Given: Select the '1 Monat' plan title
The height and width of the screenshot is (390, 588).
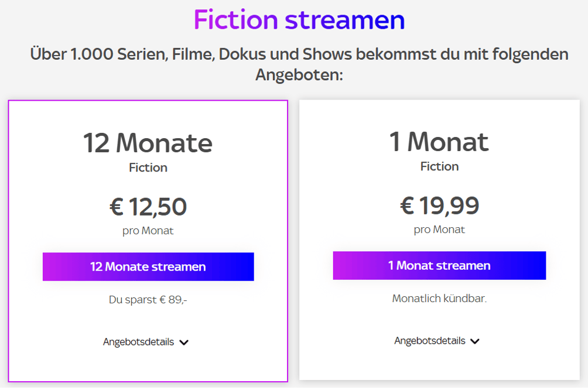Looking at the screenshot, I should pos(439,142).
